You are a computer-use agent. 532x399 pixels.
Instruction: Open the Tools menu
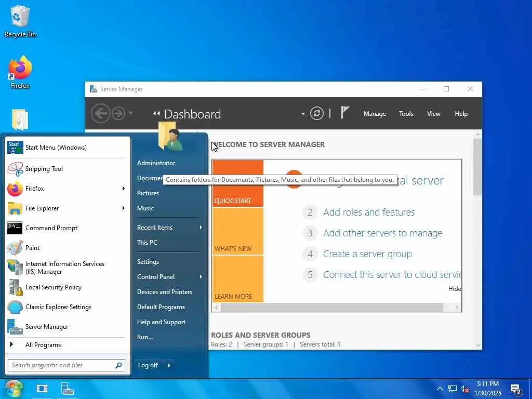coord(406,114)
